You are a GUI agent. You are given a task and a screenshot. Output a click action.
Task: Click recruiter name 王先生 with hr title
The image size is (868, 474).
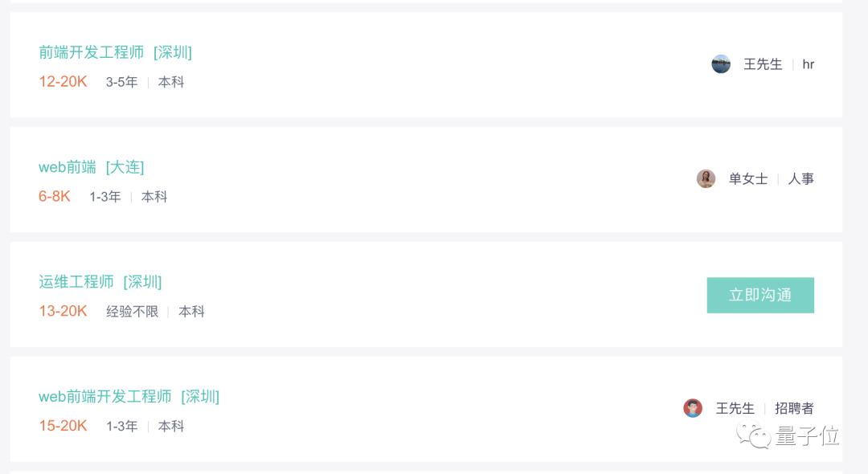763,64
